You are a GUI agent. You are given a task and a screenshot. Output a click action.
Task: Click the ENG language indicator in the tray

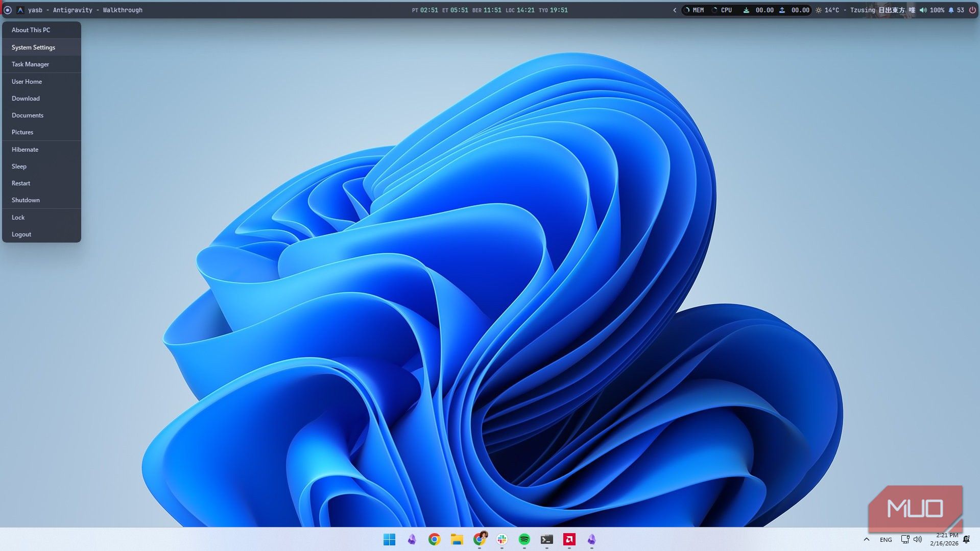[886, 540]
